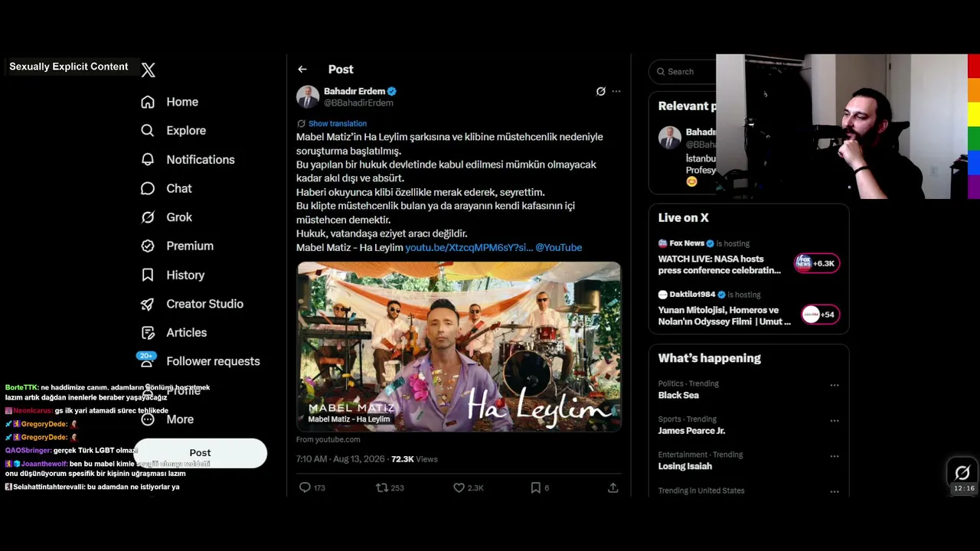Like the post with the heart icon
Viewport: 980px width, 551px height.
pos(459,487)
